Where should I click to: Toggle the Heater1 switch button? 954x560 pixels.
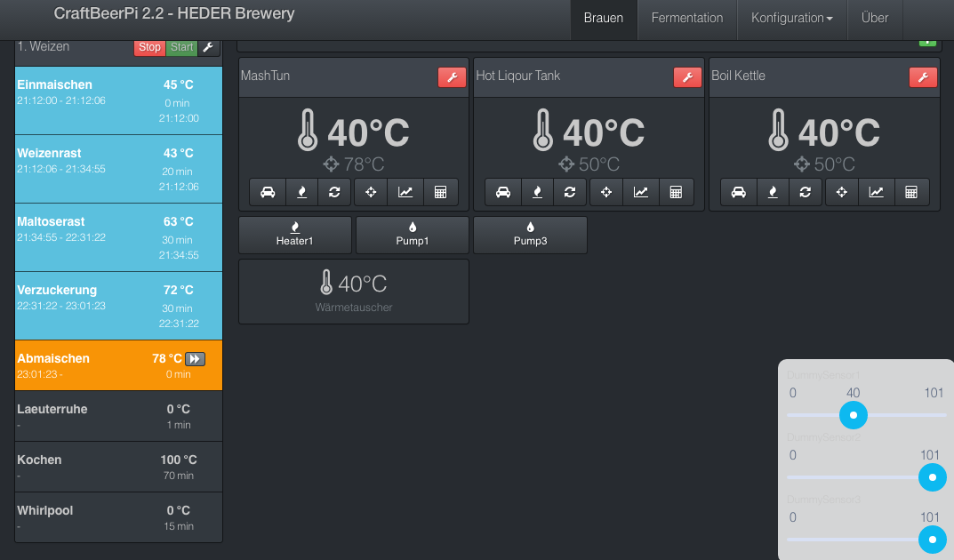tap(295, 235)
